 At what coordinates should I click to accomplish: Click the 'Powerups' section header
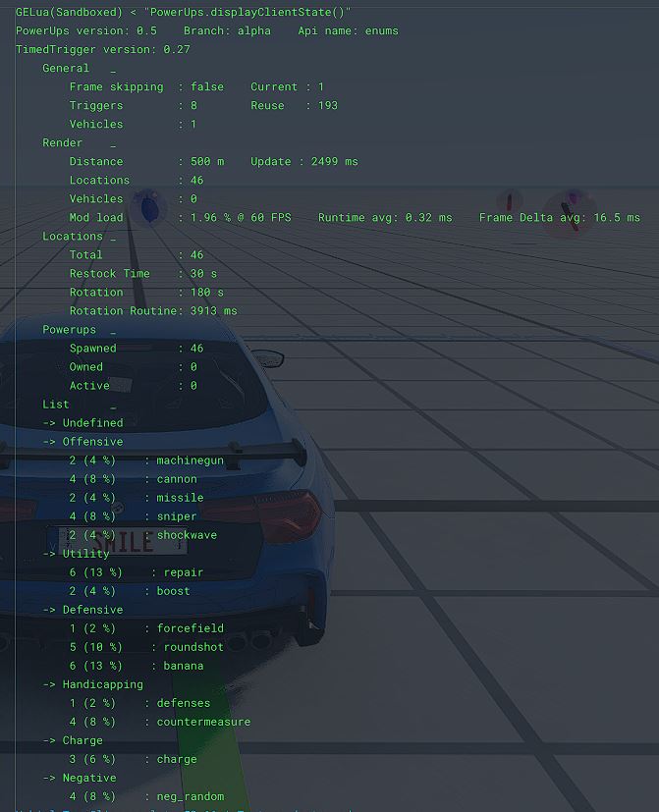[69, 329]
